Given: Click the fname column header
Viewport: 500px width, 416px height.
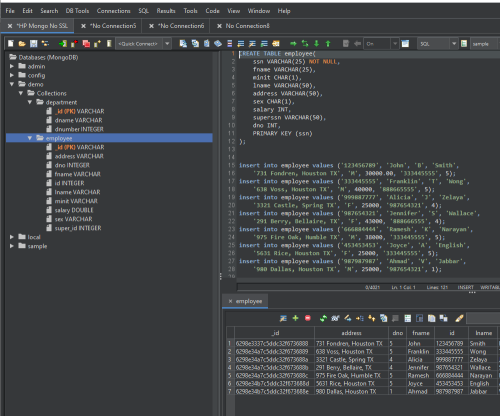Looking at the screenshot, I should 421,333.
